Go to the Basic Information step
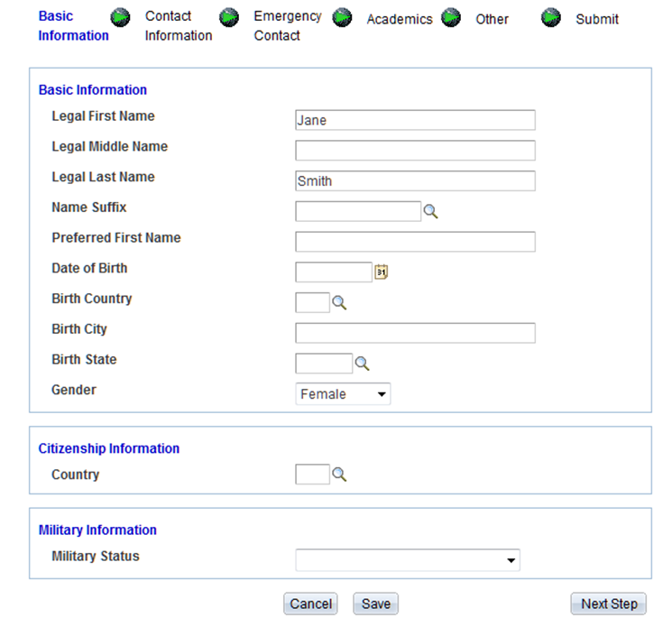Viewport: 672px width, 636px height. 73,26
